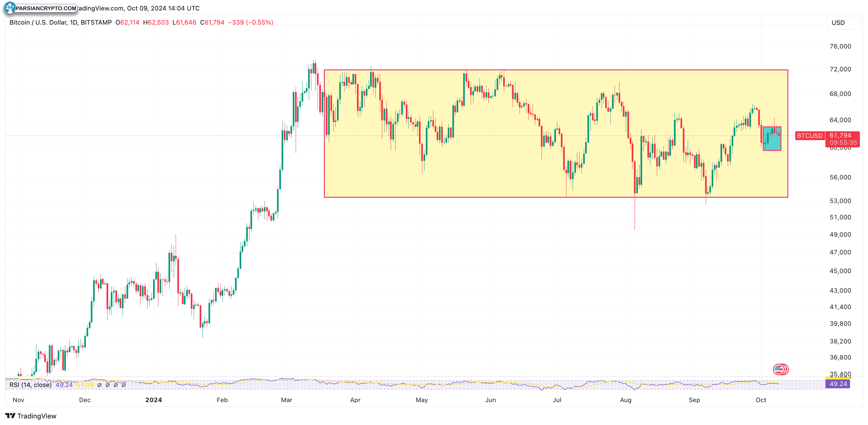Click the 64,000 price axis label
868x425 pixels.
pyautogui.click(x=840, y=120)
